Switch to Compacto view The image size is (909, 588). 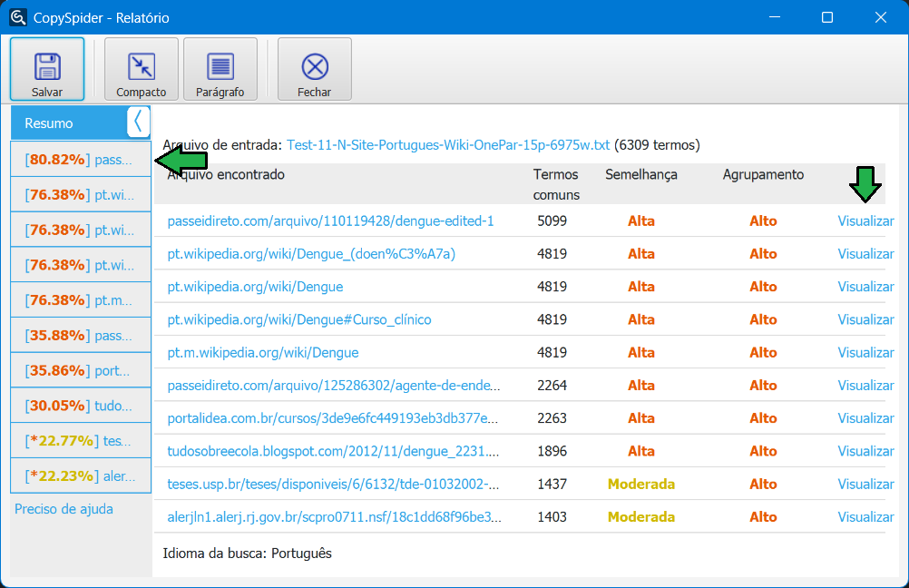141,67
